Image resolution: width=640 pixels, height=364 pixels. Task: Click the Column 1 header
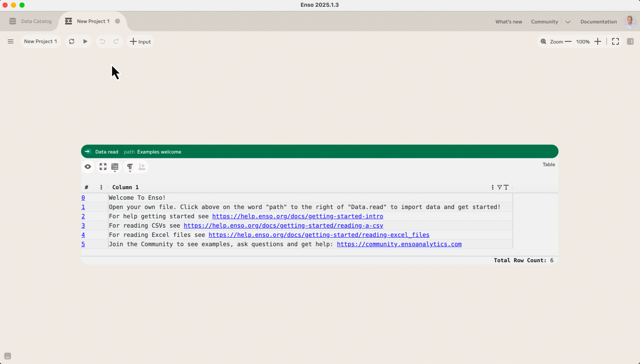point(126,187)
